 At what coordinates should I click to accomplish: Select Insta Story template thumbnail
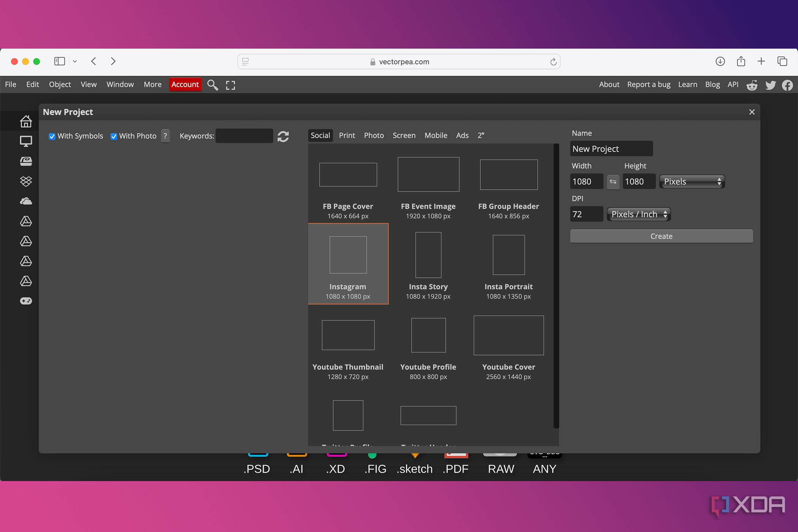pos(428,255)
